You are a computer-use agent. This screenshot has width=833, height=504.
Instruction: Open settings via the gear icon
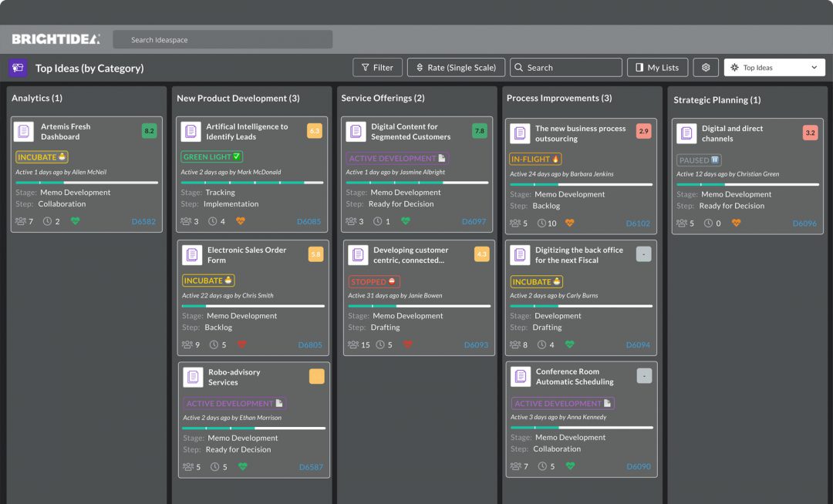(706, 67)
